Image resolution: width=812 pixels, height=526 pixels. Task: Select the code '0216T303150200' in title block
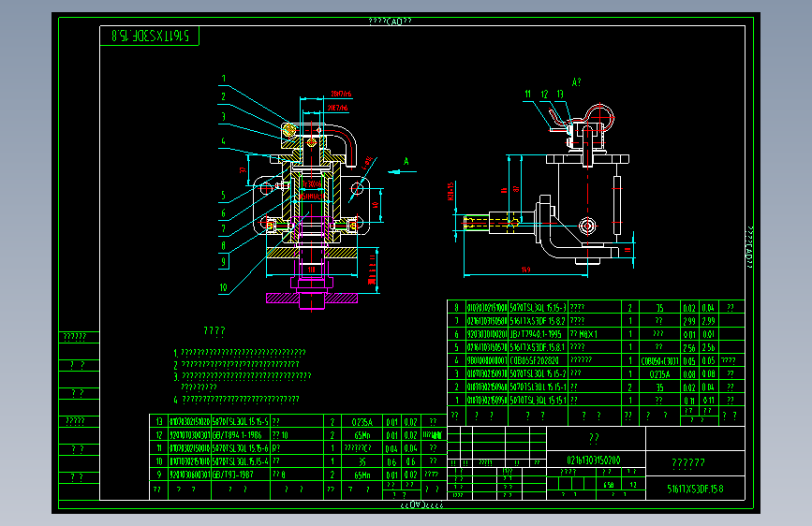click(594, 460)
